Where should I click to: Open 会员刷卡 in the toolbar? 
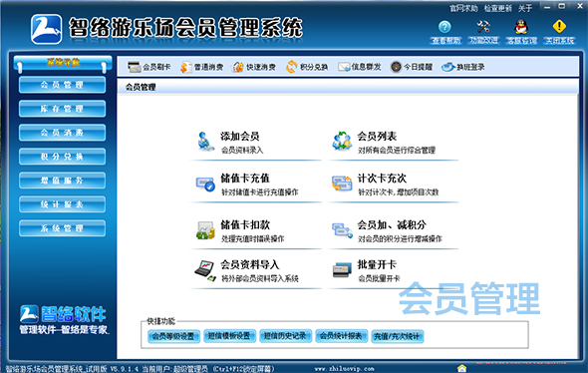click(x=148, y=67)
